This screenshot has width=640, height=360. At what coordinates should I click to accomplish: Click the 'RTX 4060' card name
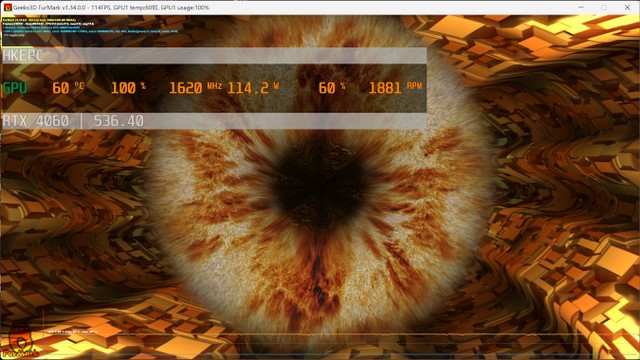[x=36, y=121]
